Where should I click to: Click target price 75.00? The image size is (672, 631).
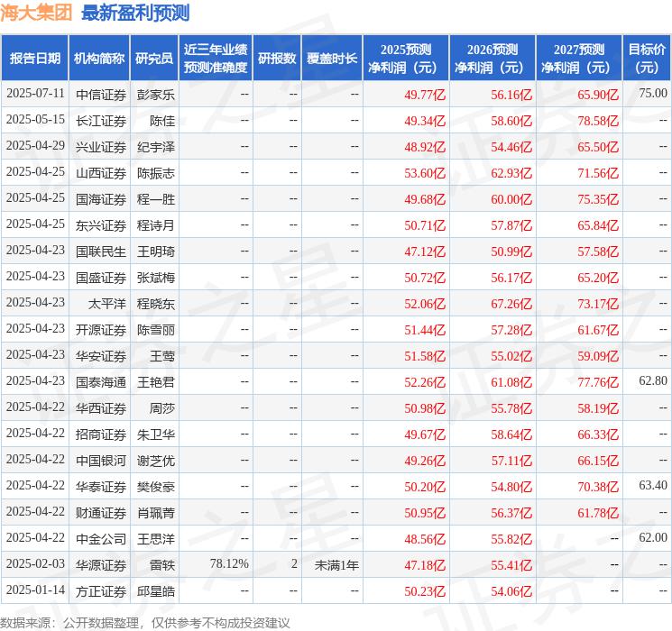click(x=653, y=93)
